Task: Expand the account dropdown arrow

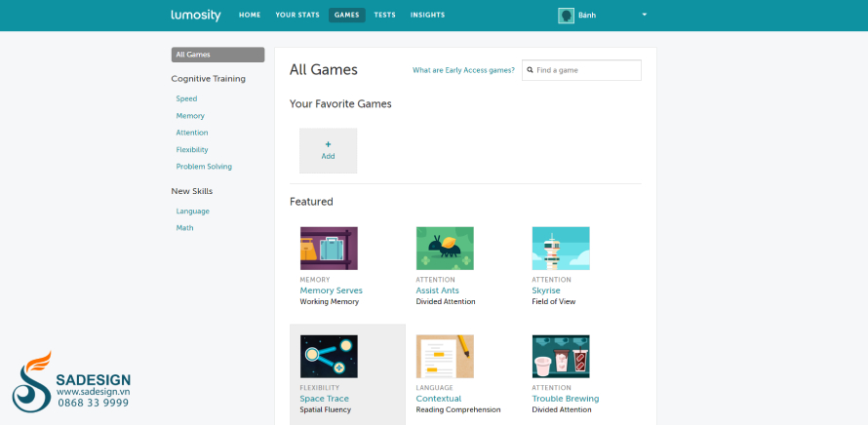Action: click(645, 15)
